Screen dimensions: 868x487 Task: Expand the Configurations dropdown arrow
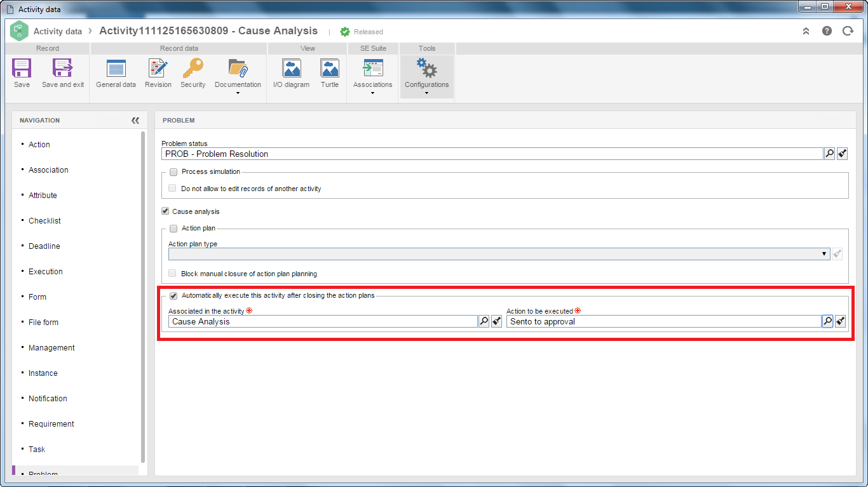(426, 93)
